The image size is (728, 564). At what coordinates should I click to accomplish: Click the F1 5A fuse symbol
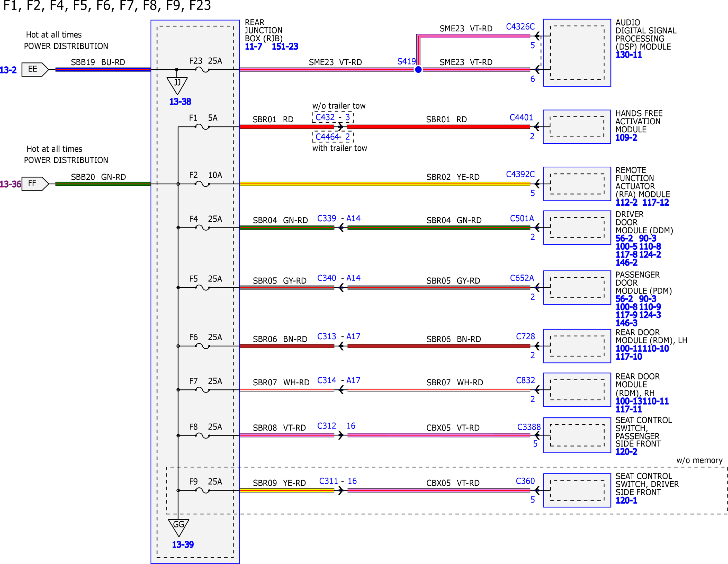click(202, 127)
